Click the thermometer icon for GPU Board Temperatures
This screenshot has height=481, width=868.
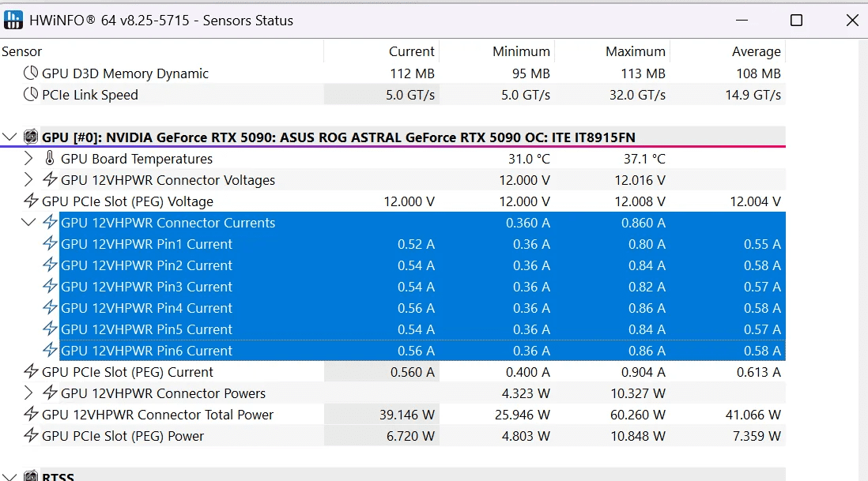pyautogui.click(x=50, y=159)
